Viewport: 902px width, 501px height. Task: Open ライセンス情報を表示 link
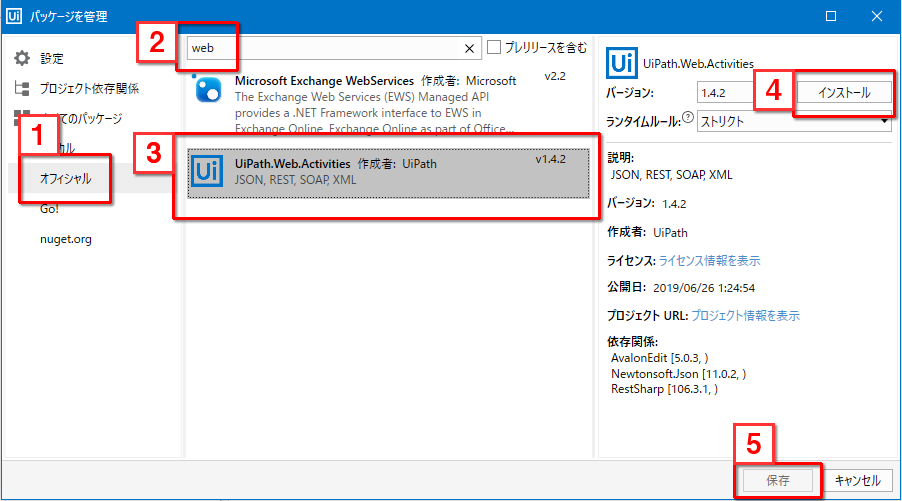[x=709, y=261]
